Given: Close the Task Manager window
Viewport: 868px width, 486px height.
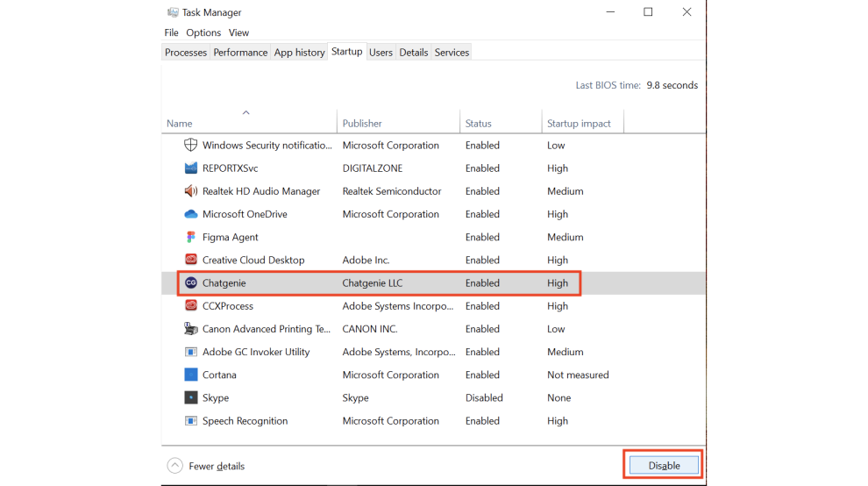Looking at the screenshot, I should click(x=687, y=11).
